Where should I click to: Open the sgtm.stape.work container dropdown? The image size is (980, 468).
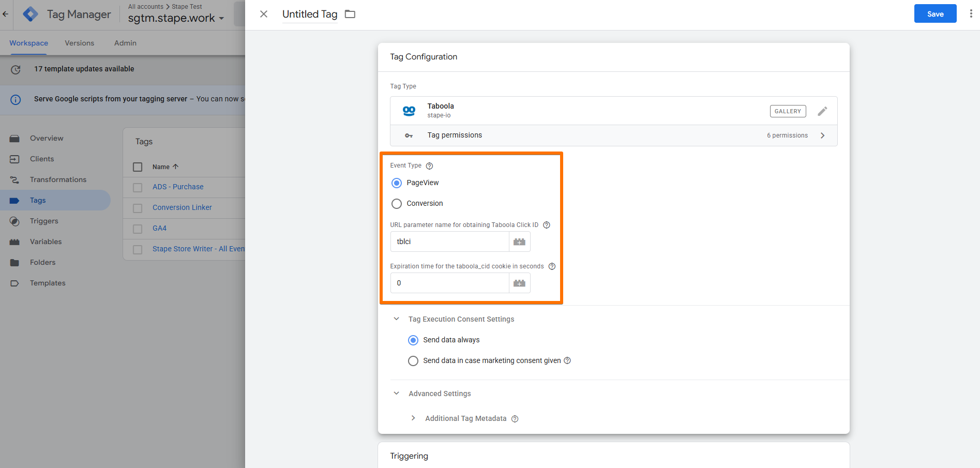(176, 18)
